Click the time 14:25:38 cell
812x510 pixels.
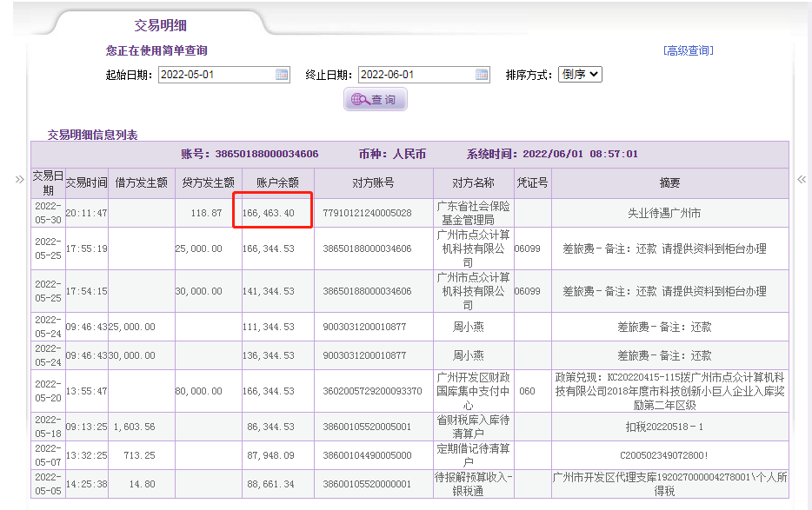click(86, 484)
